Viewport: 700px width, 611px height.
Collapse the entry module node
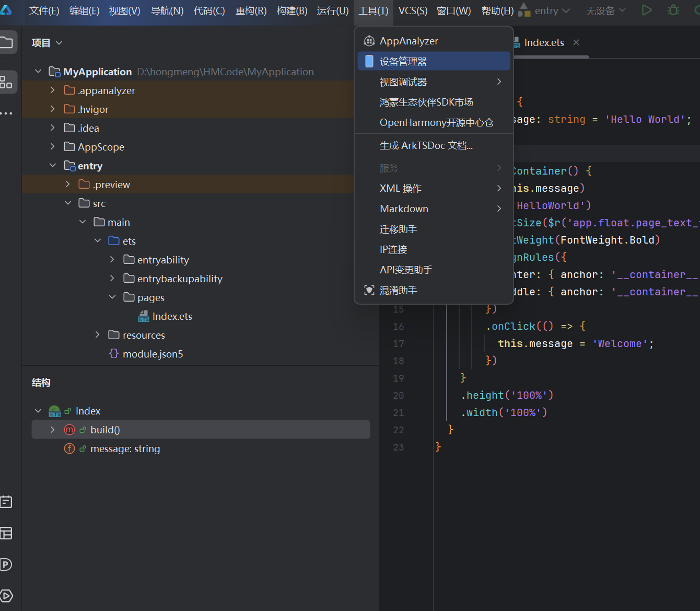pyautogui.click(x=53, y=165)
